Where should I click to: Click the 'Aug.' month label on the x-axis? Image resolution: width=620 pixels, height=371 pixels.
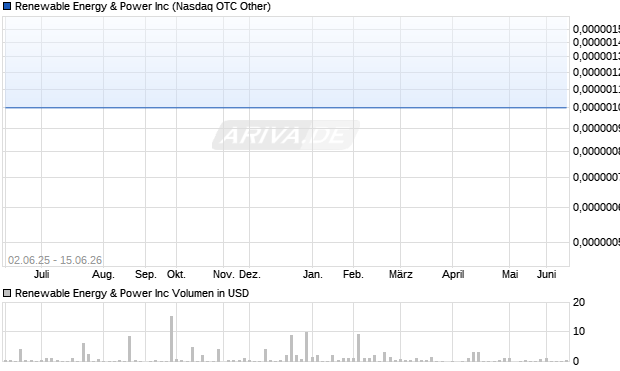tap(103, 274)
